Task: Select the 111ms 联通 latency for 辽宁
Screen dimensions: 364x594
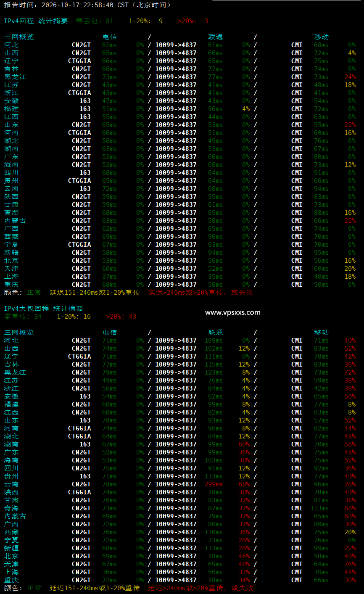Action: (214, 356)
